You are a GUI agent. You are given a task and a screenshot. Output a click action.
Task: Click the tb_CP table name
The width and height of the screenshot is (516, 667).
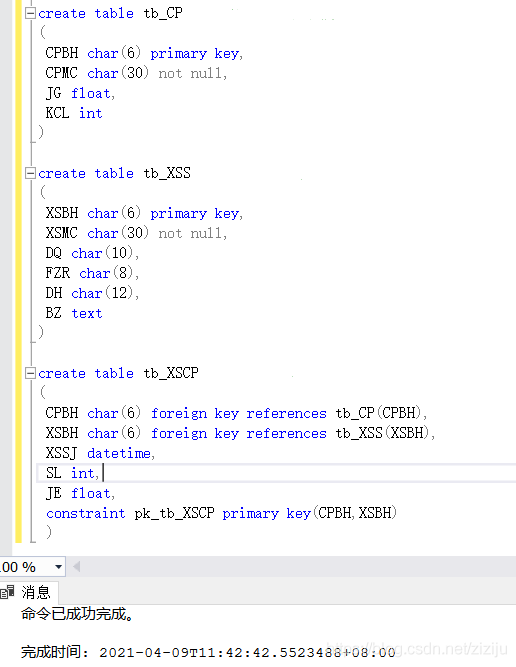(x=163, y=14)
